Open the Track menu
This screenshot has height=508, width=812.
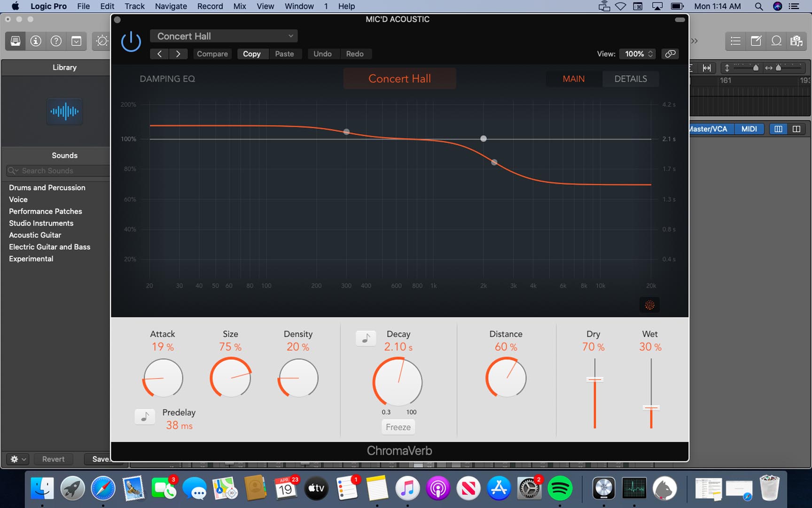tap(134, 6)
